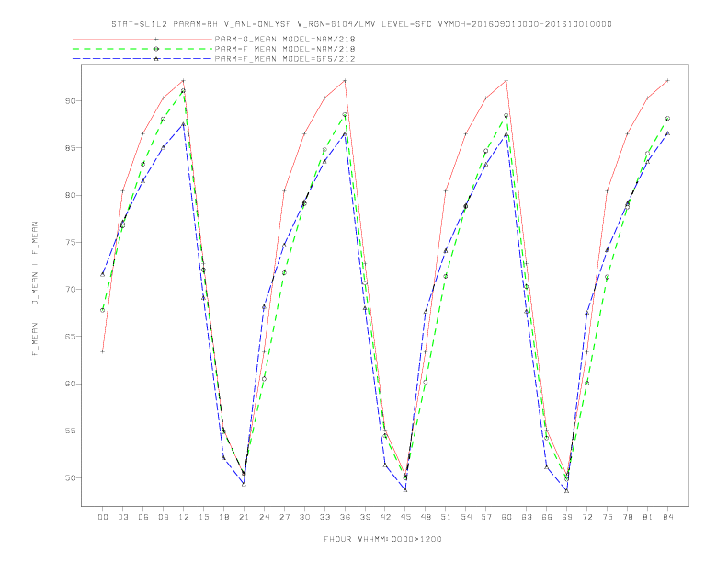
Task: Click the blue triangle data point at hour 84
Action: (x=667, y=133)
